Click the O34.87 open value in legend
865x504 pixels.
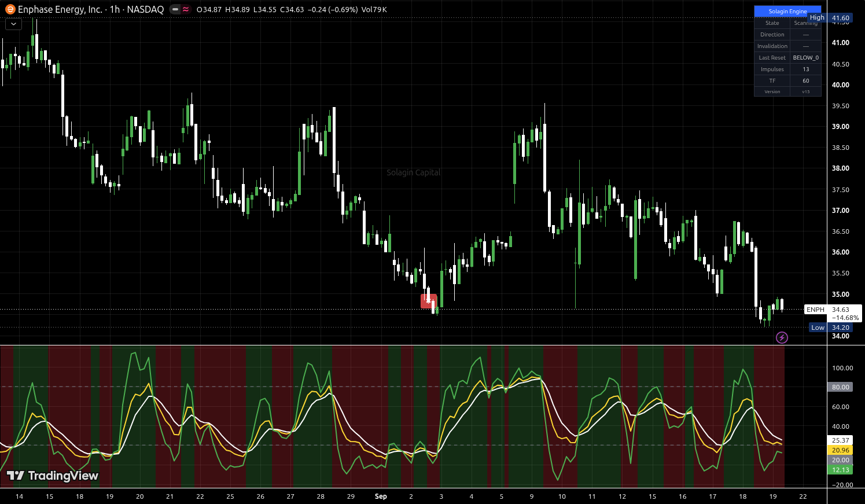point(209,10)
